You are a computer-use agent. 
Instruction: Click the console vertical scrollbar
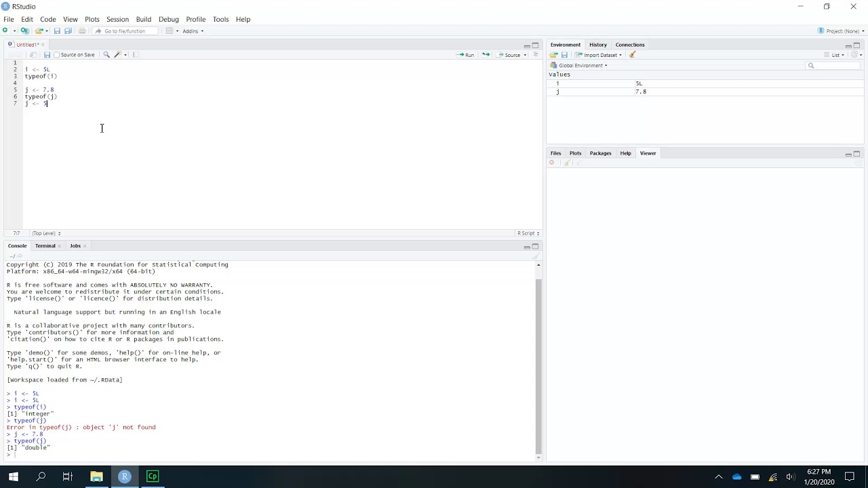[x=538, y=366]
